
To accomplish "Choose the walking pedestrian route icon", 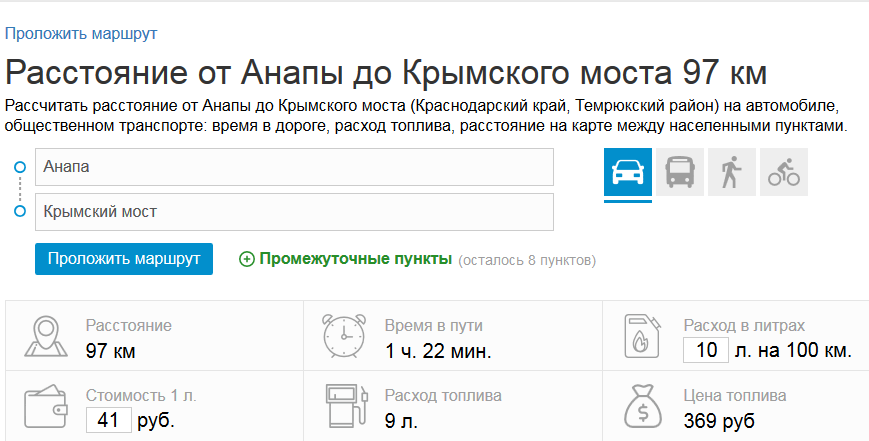I will coord(732,172).
